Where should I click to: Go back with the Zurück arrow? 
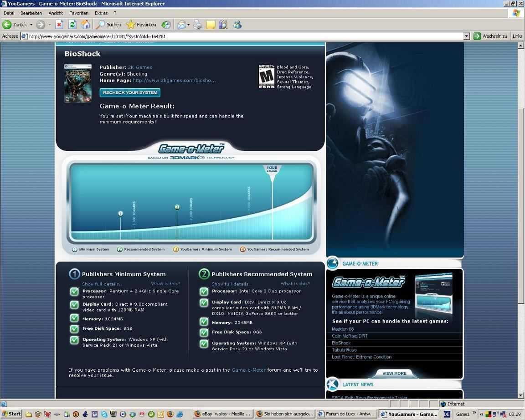(15, 25)
